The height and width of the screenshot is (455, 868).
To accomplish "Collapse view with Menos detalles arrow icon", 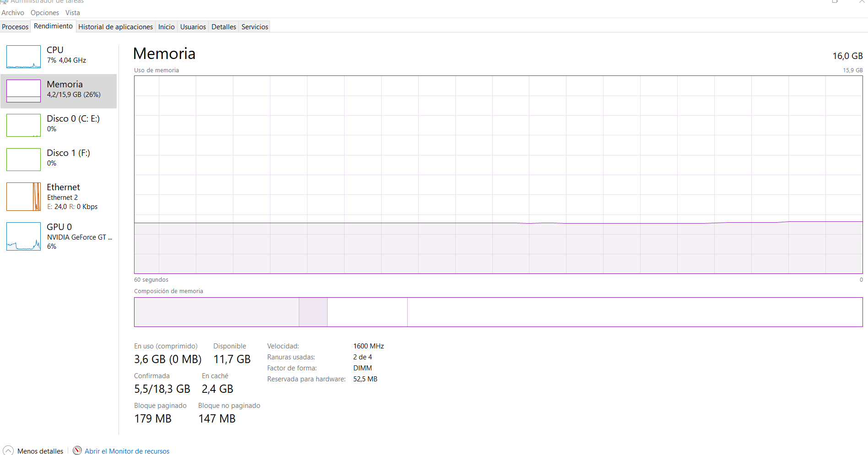I will pyautogui.click(x=8, y=451).
